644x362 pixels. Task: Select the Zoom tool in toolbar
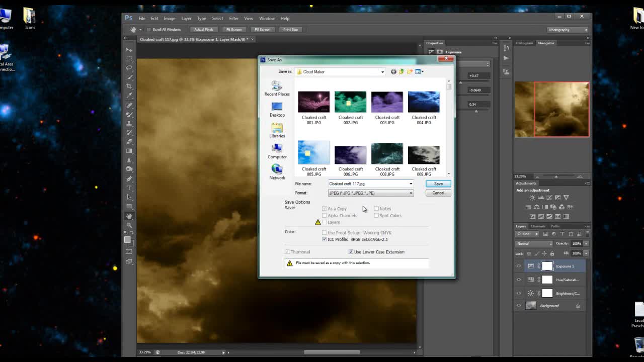[129, 224]
